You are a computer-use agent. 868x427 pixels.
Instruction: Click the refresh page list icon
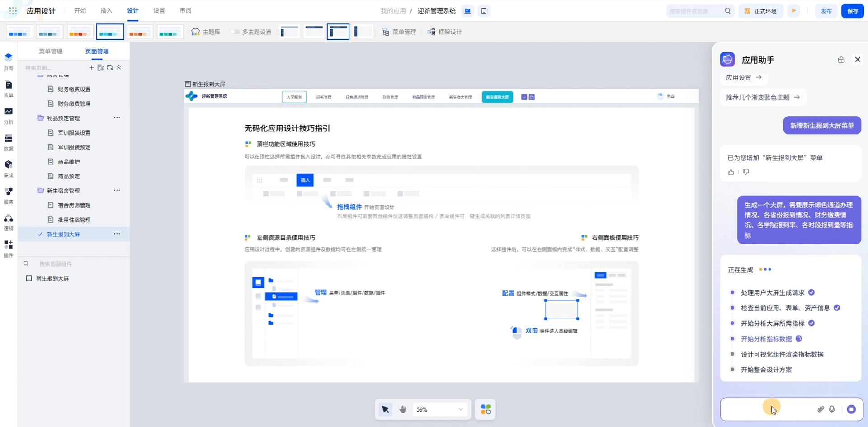pos(110,68)
